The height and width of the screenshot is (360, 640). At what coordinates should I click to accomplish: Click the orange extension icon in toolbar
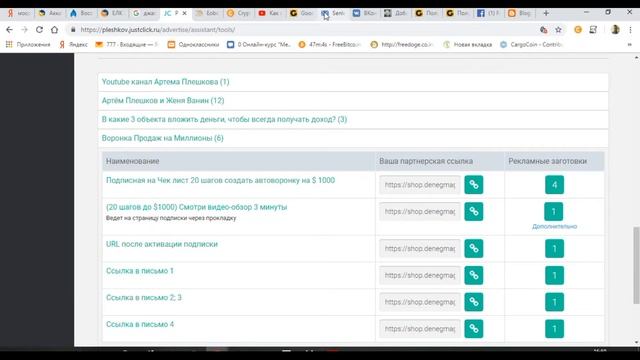tap(578, 29)
